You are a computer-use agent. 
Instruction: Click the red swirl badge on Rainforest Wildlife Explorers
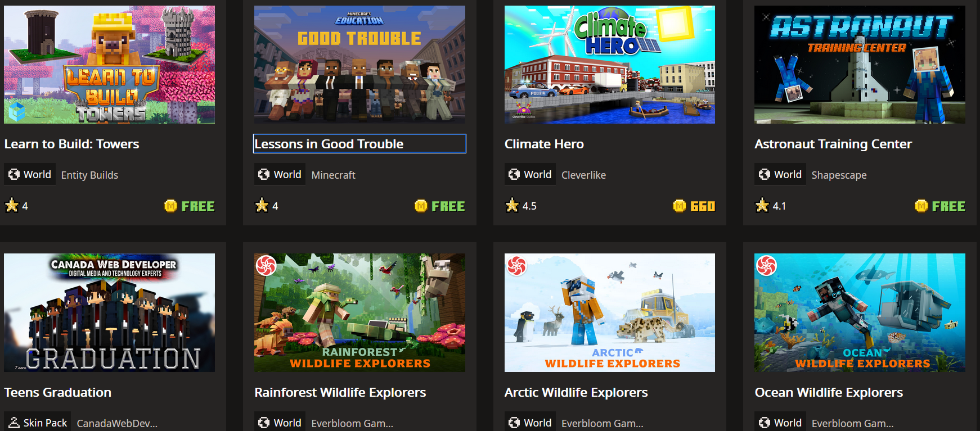pos(266,265)
